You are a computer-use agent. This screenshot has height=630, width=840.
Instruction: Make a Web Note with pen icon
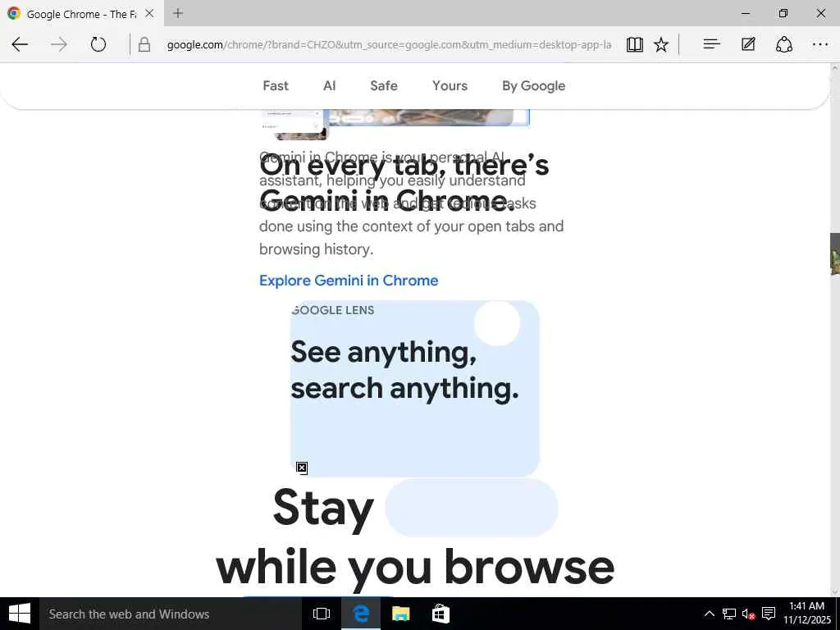coord(748,44)
